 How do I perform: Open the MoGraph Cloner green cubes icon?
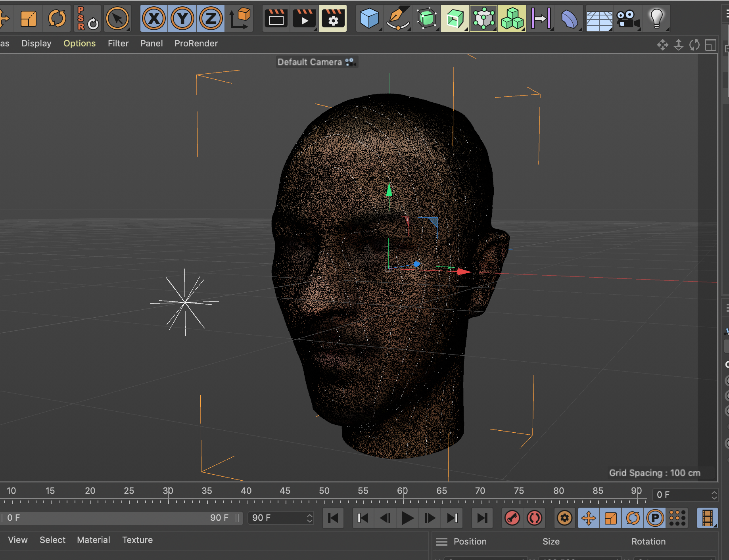(x=512, y=18)
